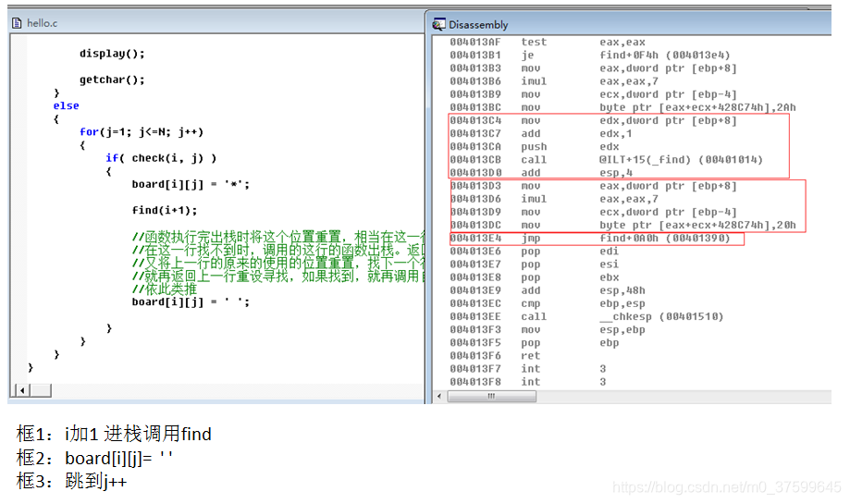This screenshot has width=850, height=504.
Task: Click the 004013E9 add esp,48h line
Action: click(548, 290)
